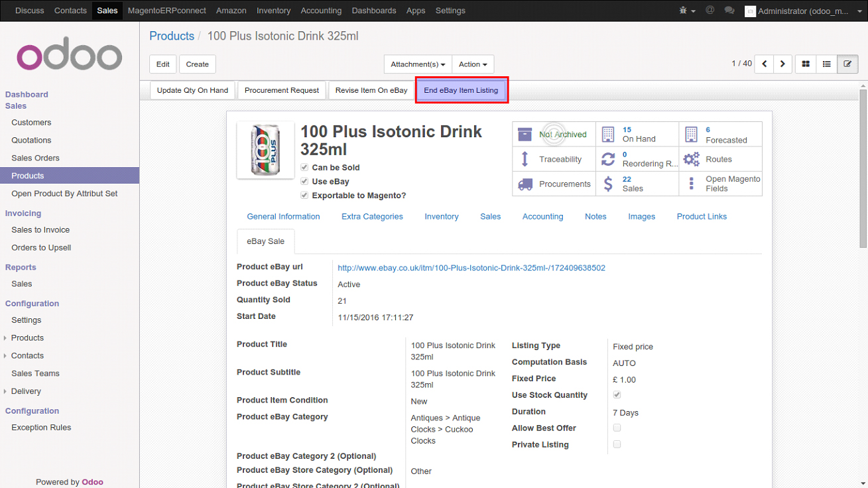Open Customers in sidebar
Screen dimensions: 868x488
[31, 122]
